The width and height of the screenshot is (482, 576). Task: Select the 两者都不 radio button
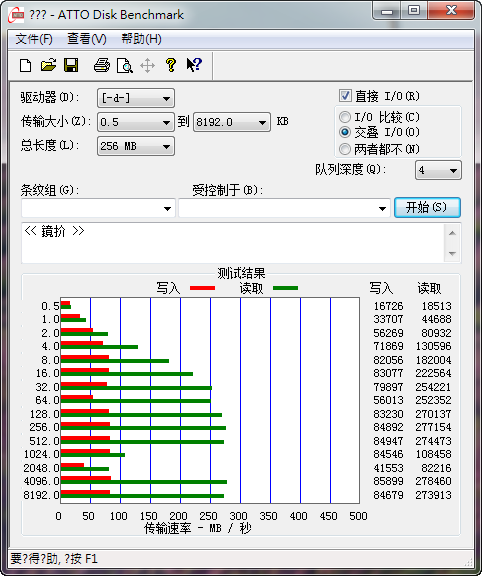point(345,149)
